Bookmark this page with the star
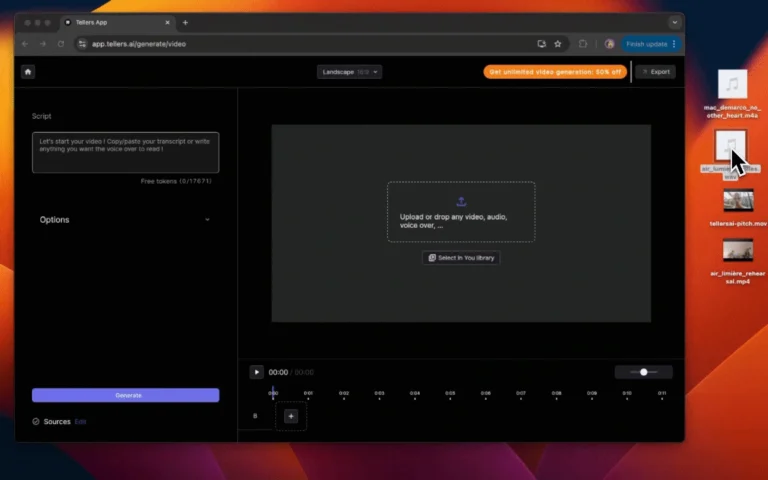The width and height of the screenshot is (768, 480). point(558,44)
